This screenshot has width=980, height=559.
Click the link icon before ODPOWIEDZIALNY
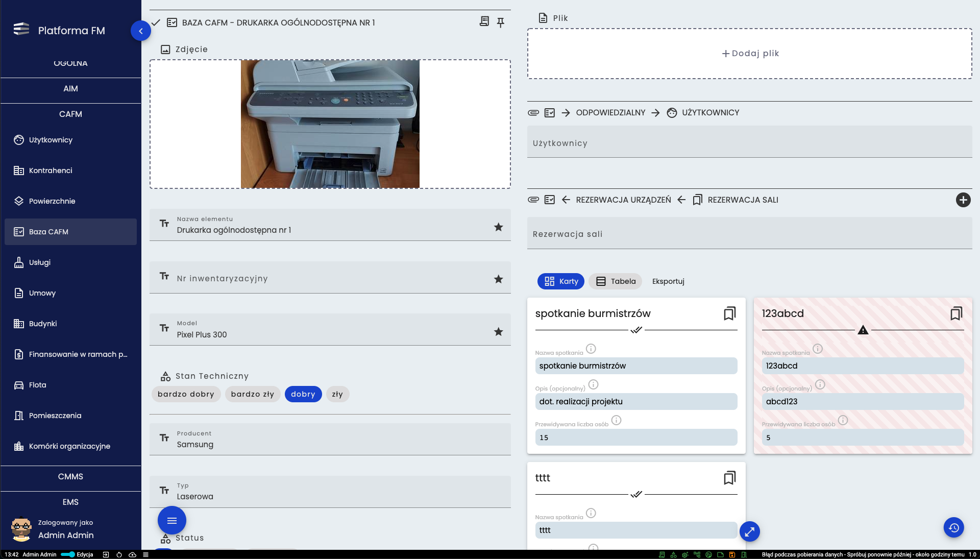(x=533, y=113)
